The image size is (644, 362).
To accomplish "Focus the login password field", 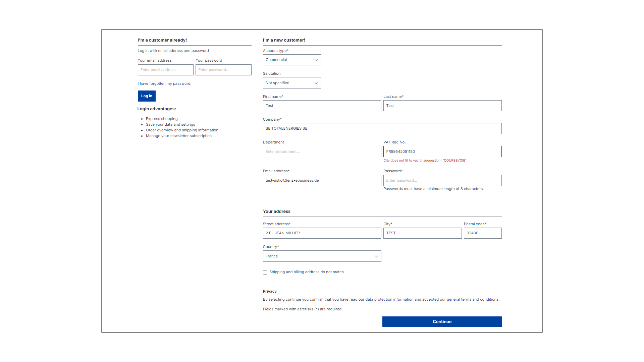I will coord(223,70).
